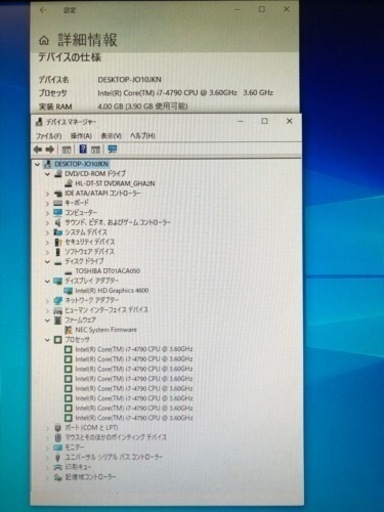Expand the ポート (COM と LPT) category

(47, 428)
